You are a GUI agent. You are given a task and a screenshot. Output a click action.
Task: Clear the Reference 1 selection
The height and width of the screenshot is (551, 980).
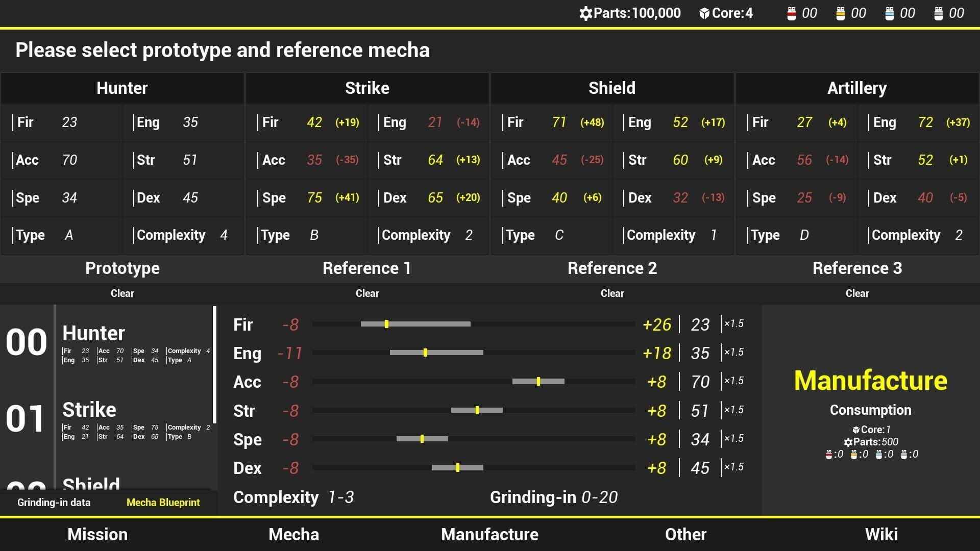367,293
